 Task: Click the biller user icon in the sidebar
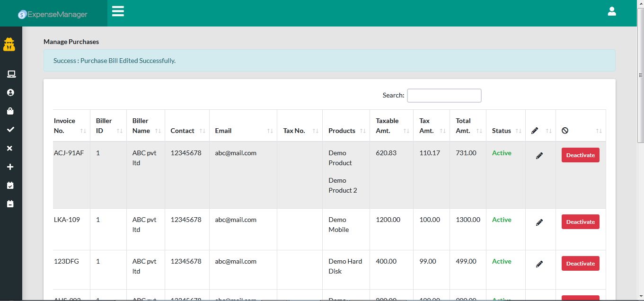pos(10,93)
